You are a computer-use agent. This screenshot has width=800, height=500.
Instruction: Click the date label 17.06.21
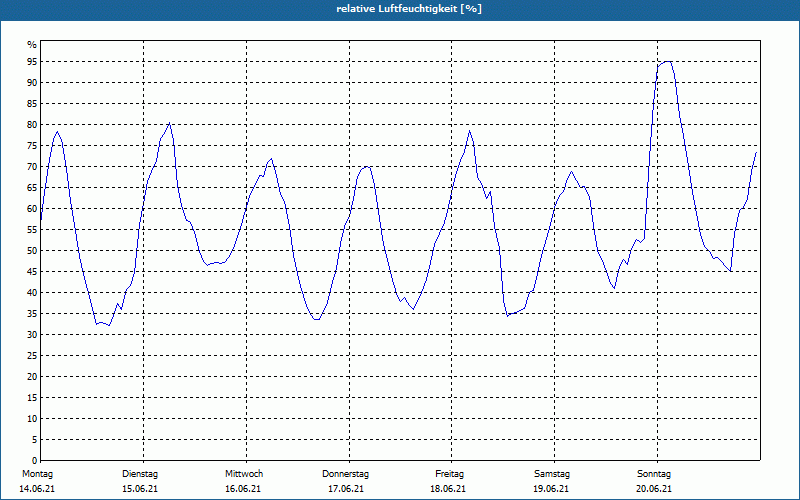(346, 489)
